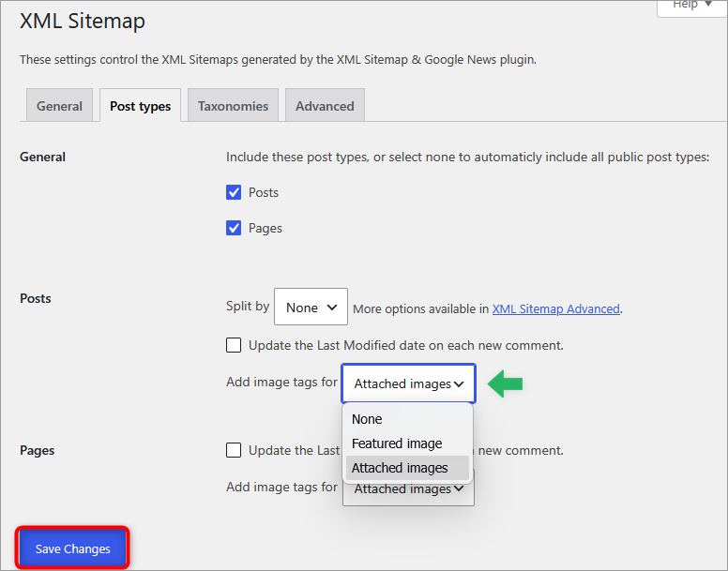The image size is (728, 571).
Task: Open the Pages Add image tags dropdown
Action: point(409,493)
